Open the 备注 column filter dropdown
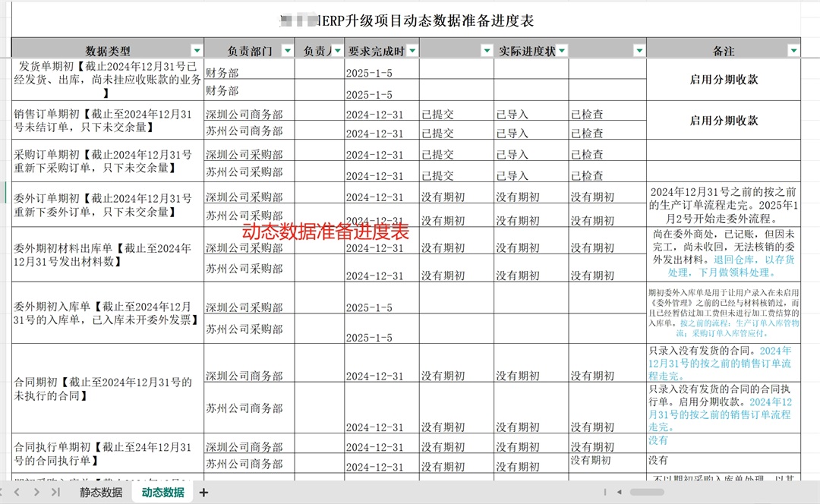The width and height of the screenshot is (820, 504). tap(793, 51)
